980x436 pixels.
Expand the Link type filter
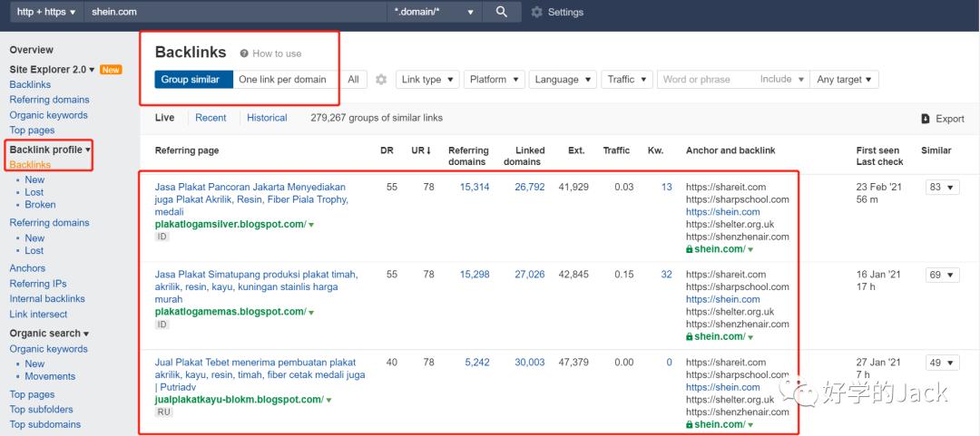coord(426,80)
